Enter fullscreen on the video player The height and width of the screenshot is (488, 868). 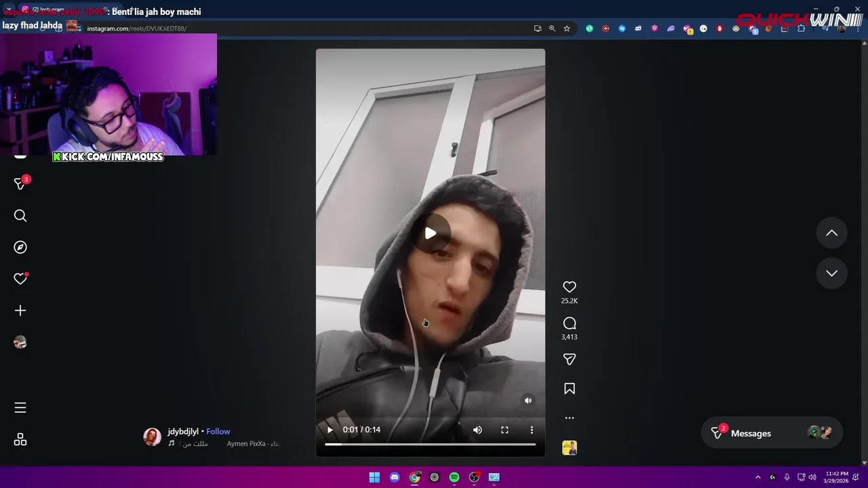point(505,430)
